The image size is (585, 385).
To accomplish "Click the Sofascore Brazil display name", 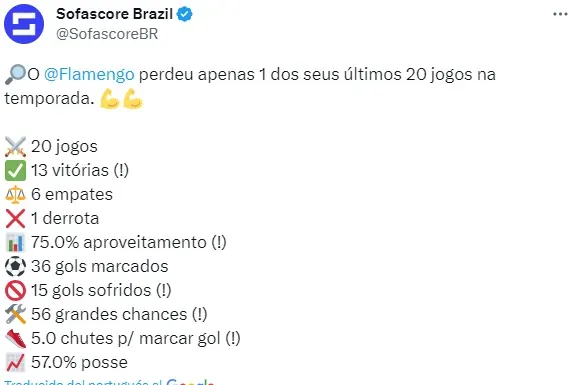I will (114, 14).
